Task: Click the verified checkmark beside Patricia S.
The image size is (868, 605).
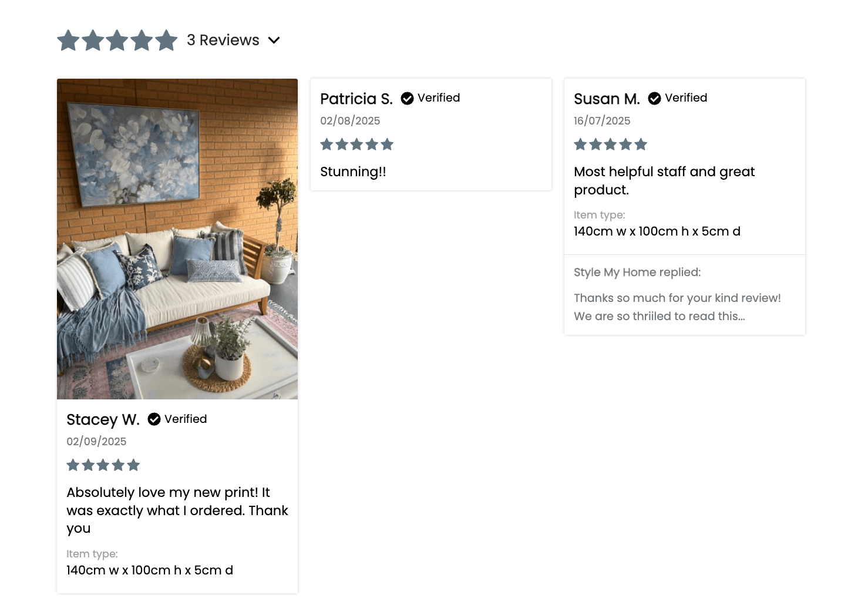Action: 407,98
